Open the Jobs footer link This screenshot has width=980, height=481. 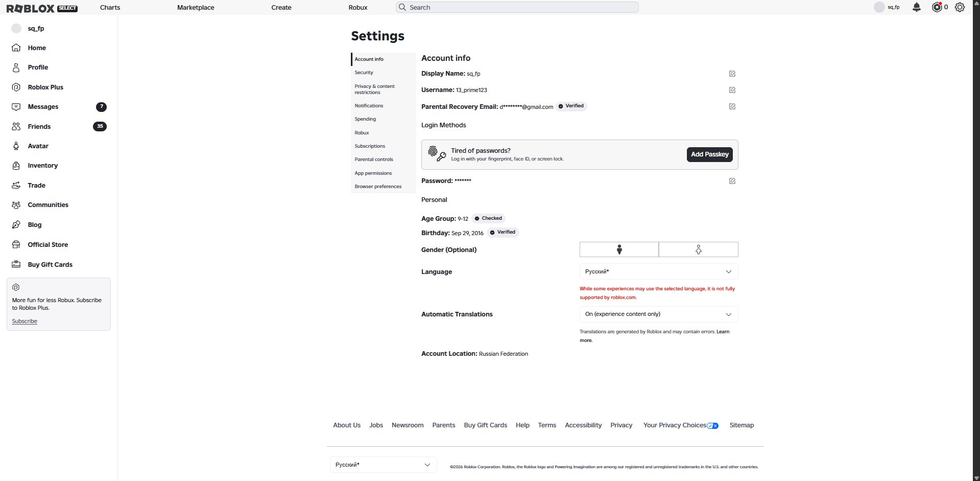(x=376, y=425)
